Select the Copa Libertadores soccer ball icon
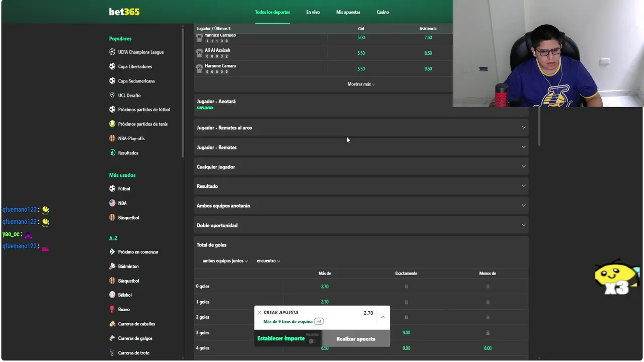This screenshot has width=644, height=362. click(x=112, y=66)
